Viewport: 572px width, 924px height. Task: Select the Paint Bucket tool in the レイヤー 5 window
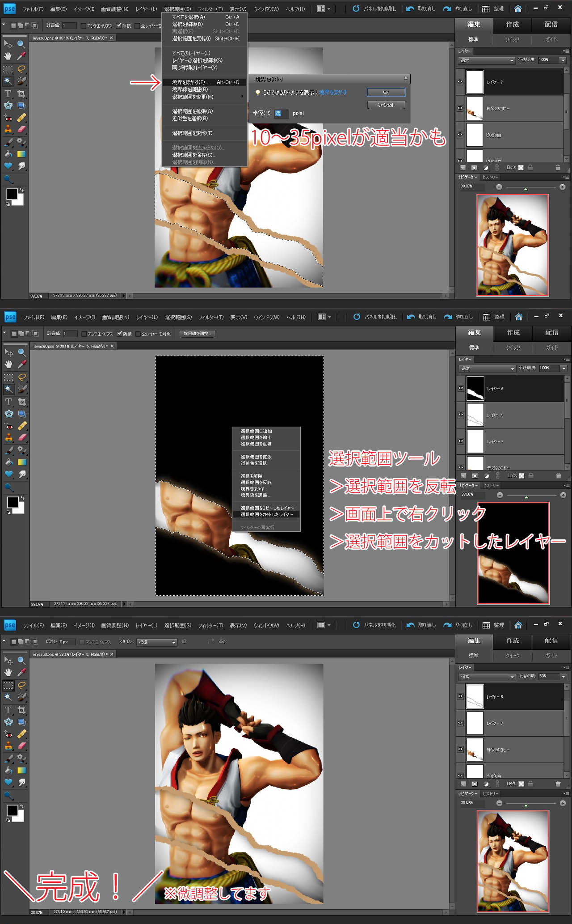pos(8,770)
